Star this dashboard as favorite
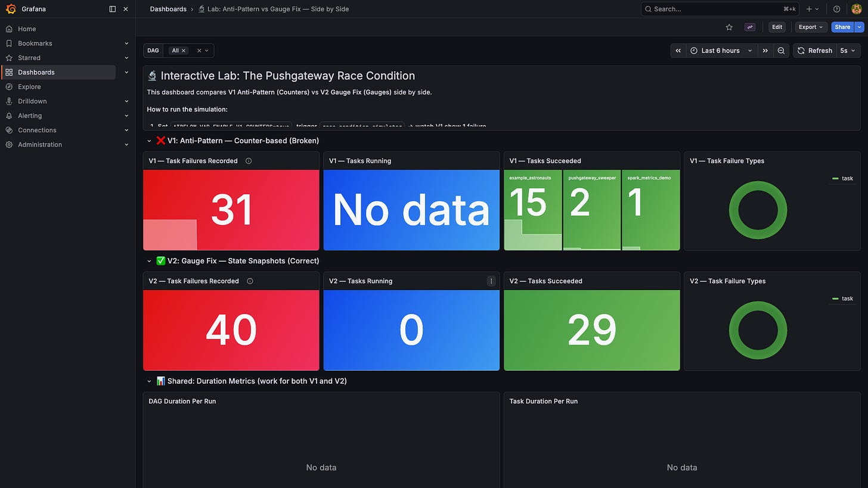Screen dimensions: 868x488 pyautogui.click(x=729, y=27)
